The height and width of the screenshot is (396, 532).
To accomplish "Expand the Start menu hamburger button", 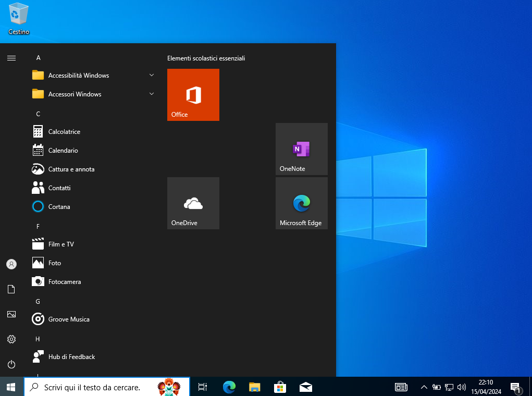I will pyautogui.click(x=11, y=58).
